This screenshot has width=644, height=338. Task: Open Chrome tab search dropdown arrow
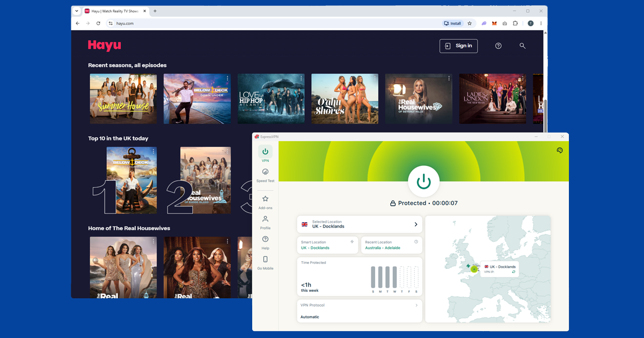coord(77,11)
